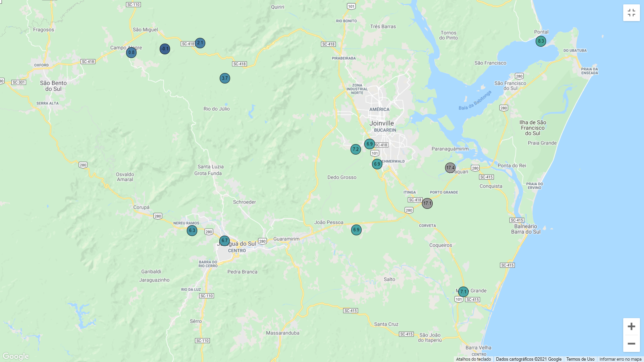644x362 pixels.
Task: Click the SC-301 road shield
Action: pos(19,82)
